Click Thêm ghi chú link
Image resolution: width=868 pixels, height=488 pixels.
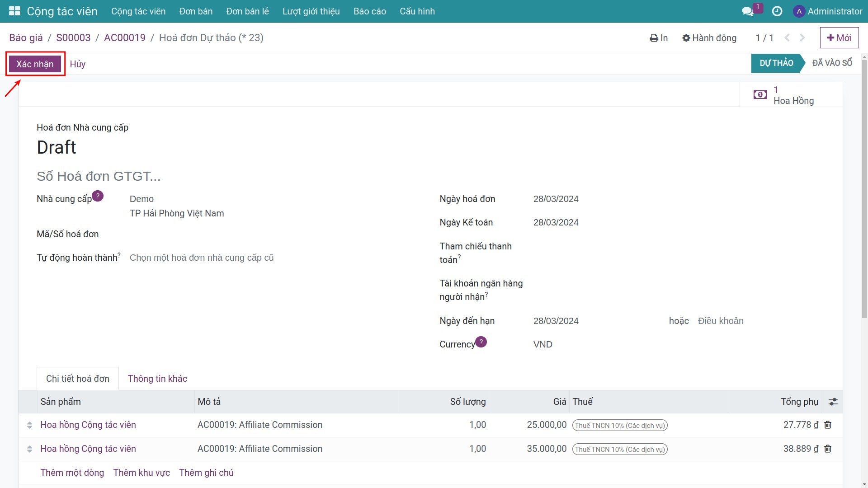(206, 473)
